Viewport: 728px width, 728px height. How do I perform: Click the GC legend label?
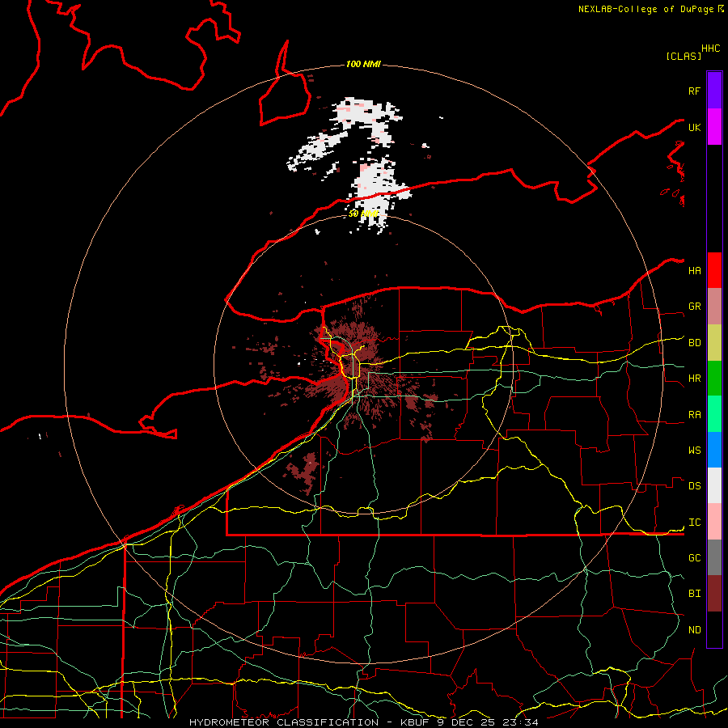point(694,558)
